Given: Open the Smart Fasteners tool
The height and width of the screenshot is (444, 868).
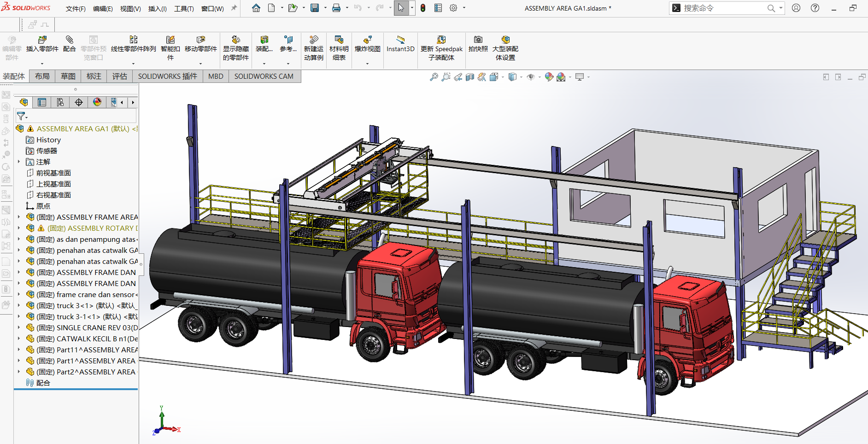Looking at the screenshot, I should [x=170, y=40].
